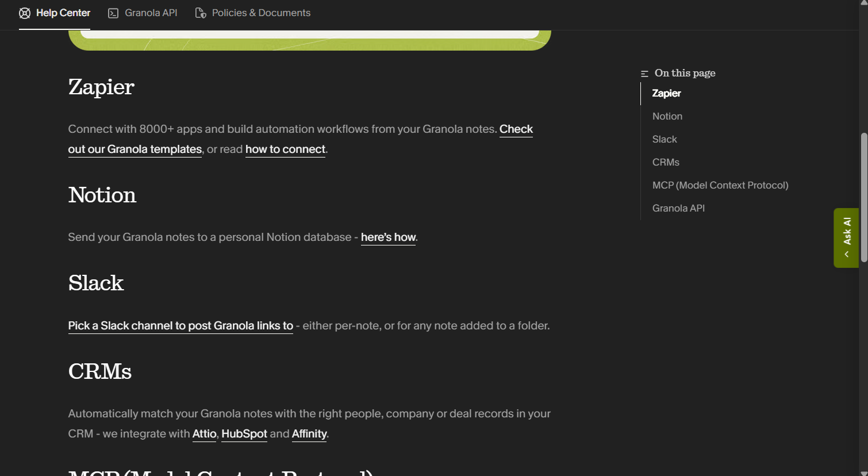Visit the Attio integration link
Viewport: 868px width, 476px height.
204,434
